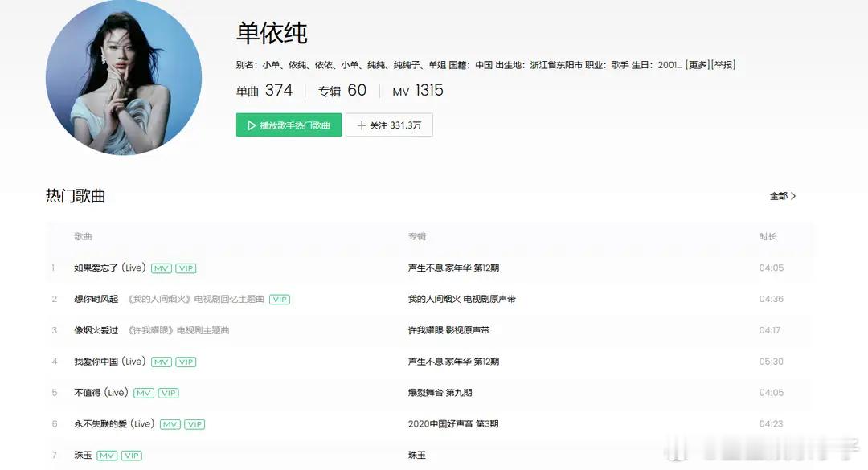The height and width of the screenshot is (470, 868).
Task: Click the duration 05:30 of 我爱你中国
Action: [771, 362]
